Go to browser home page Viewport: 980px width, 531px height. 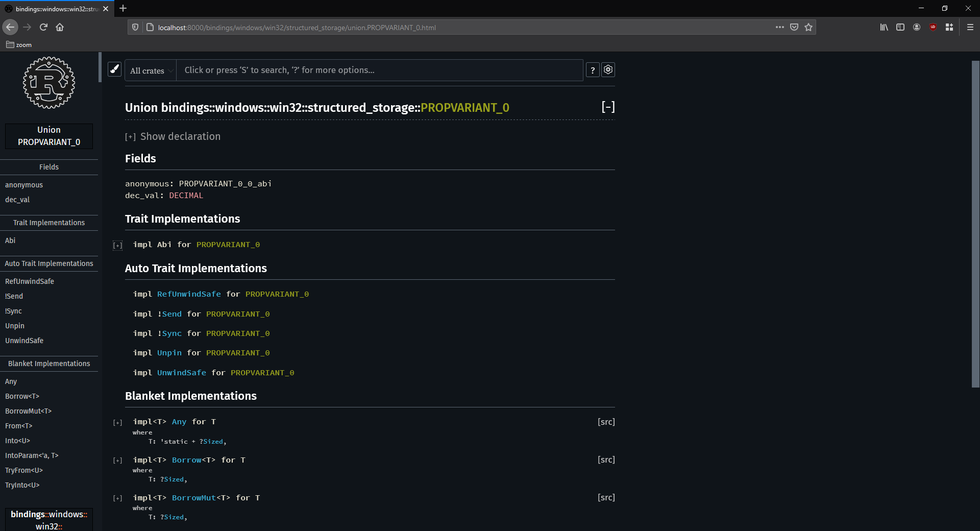[x=60, y=27]
